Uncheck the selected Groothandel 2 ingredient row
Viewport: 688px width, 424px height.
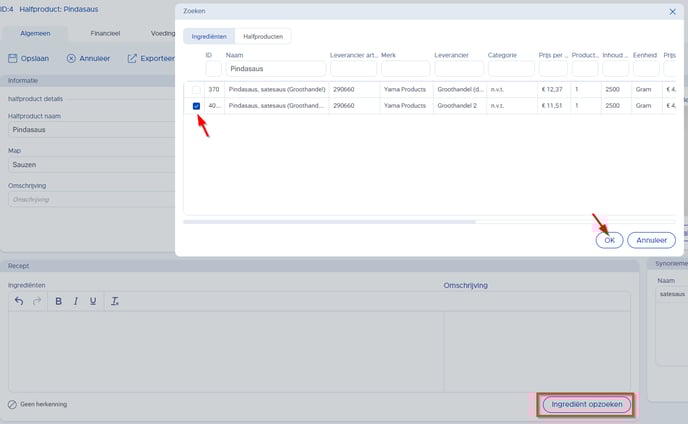196,105
